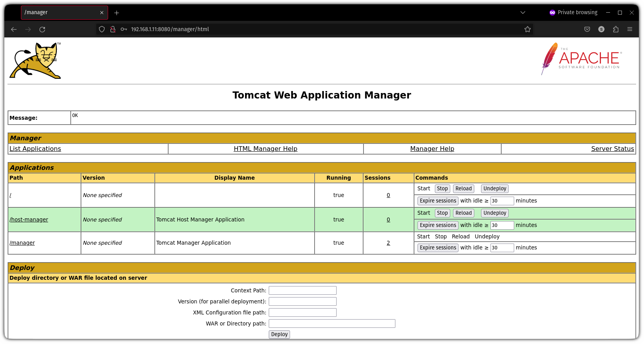Screen dimensions: 644x344
Task: Open a new tab with plus button
Action: 116,13
